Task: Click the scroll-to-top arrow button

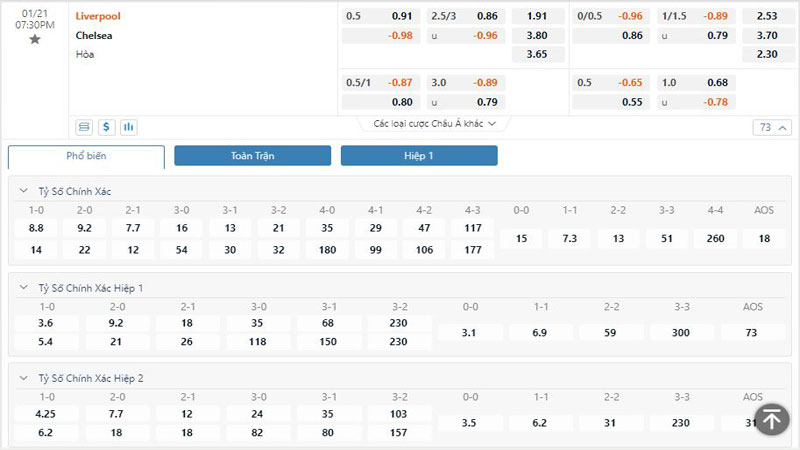Action: point(771,418)
